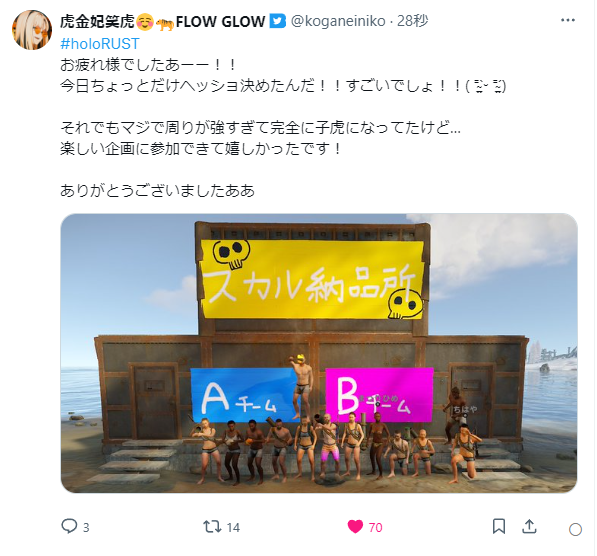This screenshot has height=556, width=597.
Task: Click the retweet count 14
Action: (233, 527)
